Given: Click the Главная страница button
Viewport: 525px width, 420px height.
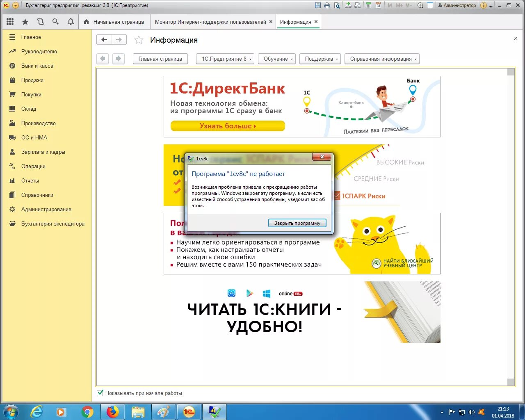Looking at the screenshot, I should 160,59.
